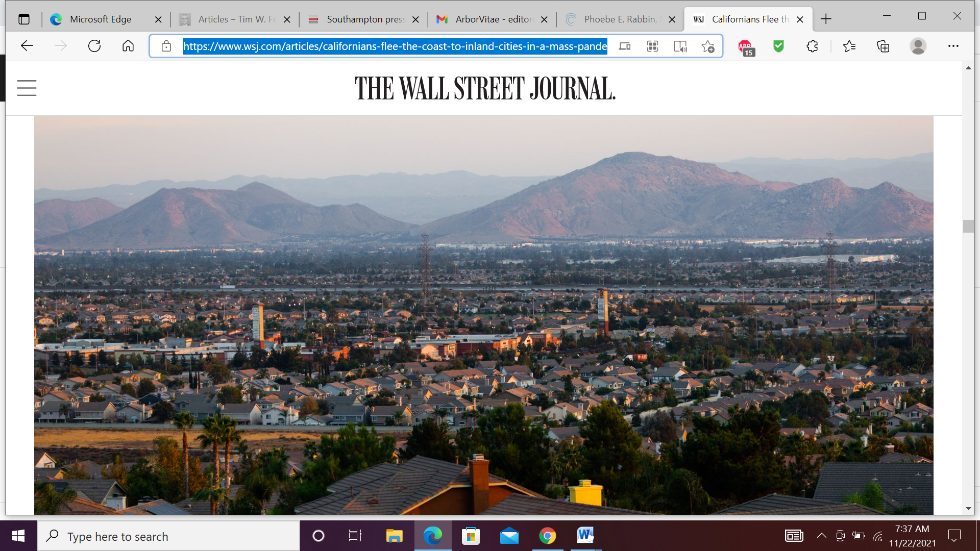Open a new browser tab
Image resolution: width=980 pixels, height=551 pixels.
(826, 19)
